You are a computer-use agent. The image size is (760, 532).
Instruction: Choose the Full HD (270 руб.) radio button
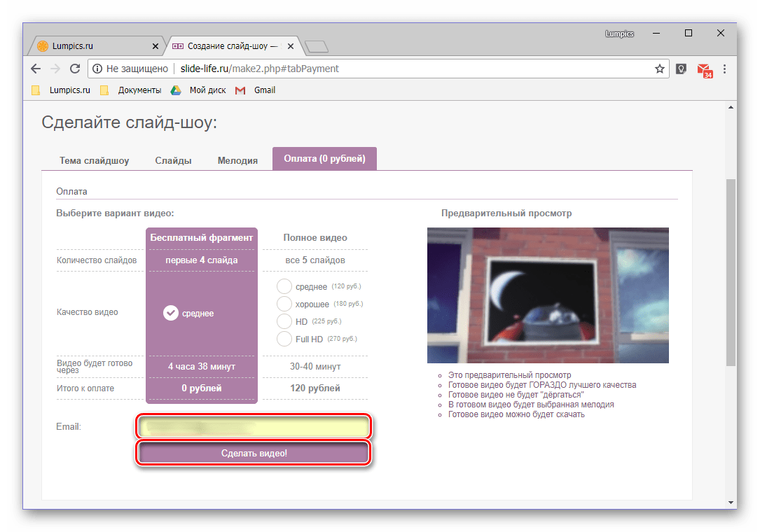[284, 339]
